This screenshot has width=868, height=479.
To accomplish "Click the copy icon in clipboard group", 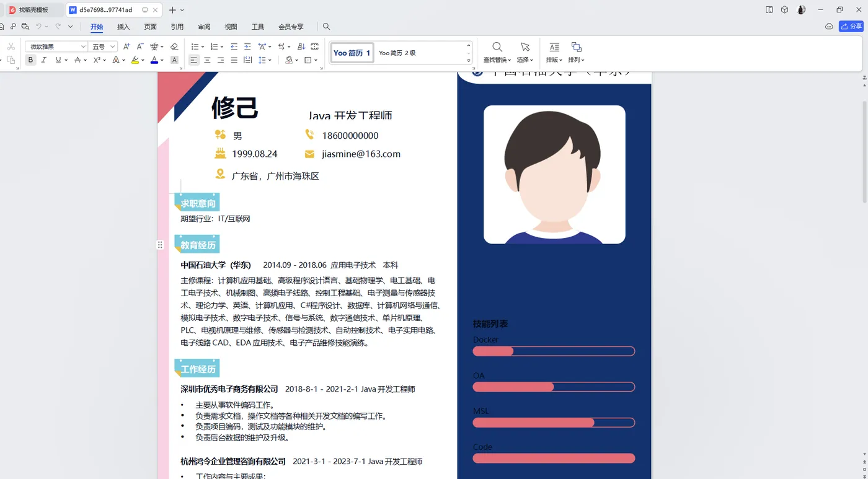I will [11, 60].
